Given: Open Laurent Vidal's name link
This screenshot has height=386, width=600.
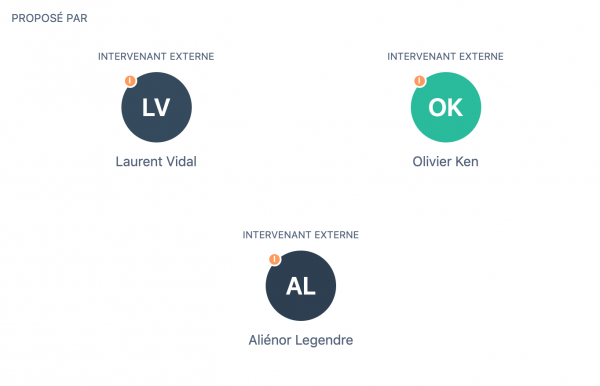Looking at the screenshot, I should pyautogui.click(x=156, y=161).
